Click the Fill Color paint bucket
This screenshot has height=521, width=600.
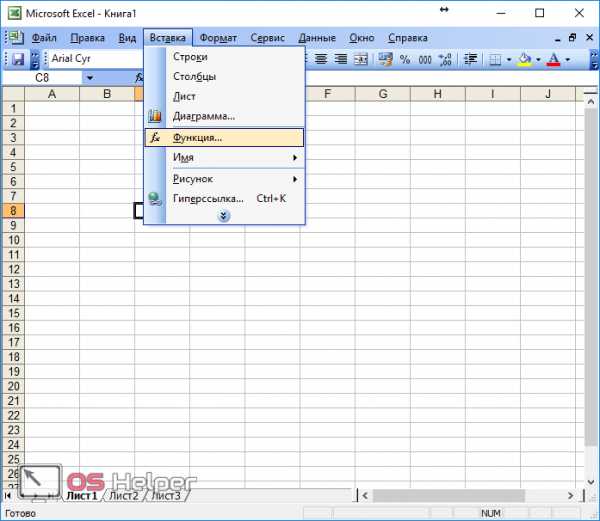pos(525,59)
